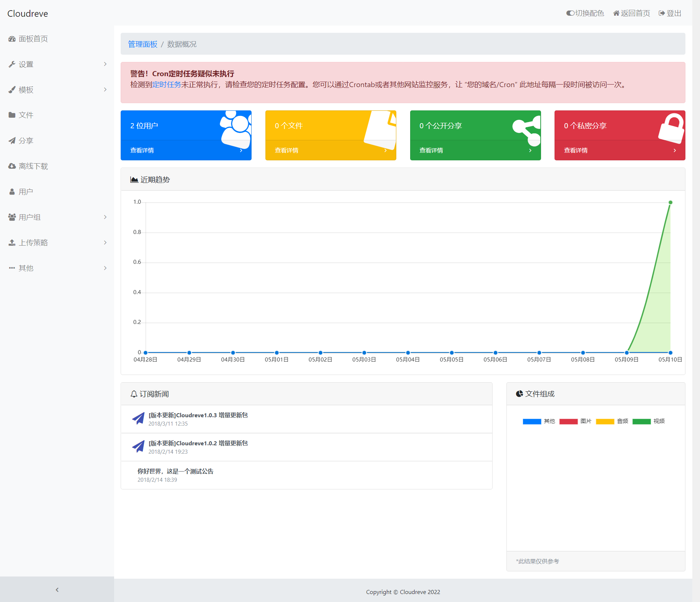Viewport: 700px width, 602px height.
Task: Click the group icon beside 用户组
Action: [x=12, y=217]
